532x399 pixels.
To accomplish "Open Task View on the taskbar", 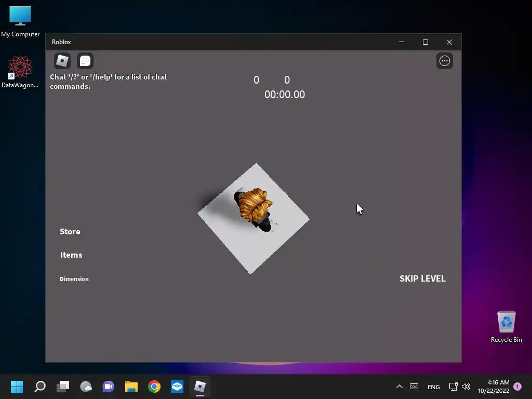I will tap(63, 387).
